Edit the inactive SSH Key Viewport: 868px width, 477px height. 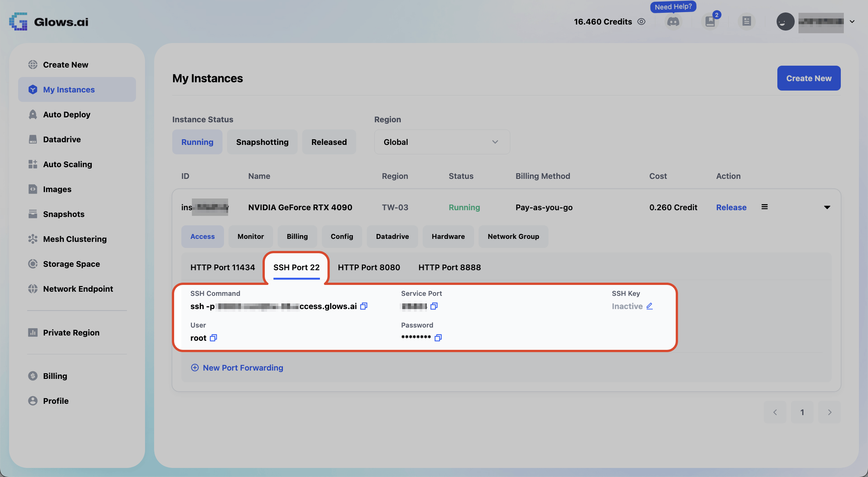649,306
